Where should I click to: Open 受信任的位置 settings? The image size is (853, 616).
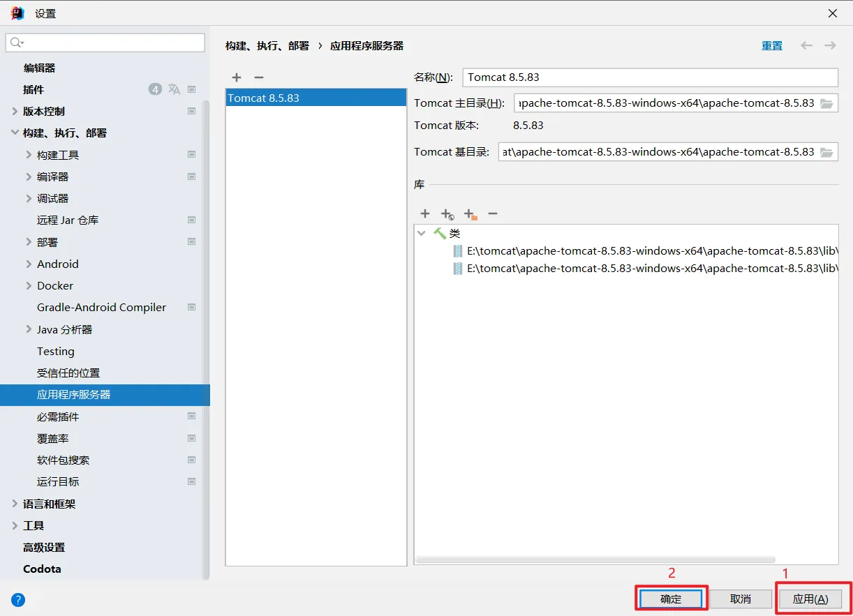tap(68, 373)
